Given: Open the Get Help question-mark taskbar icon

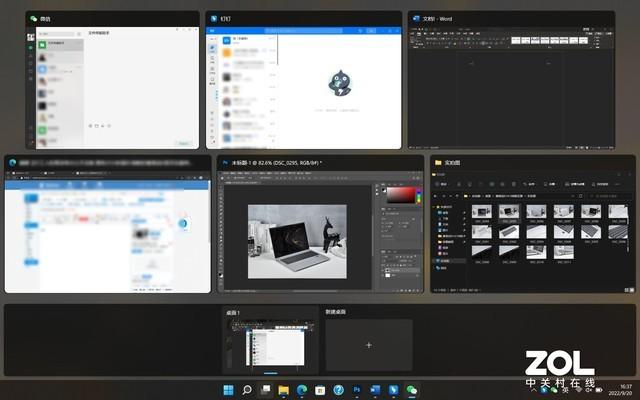Looking at the screenshot, I should click(339, 390).
